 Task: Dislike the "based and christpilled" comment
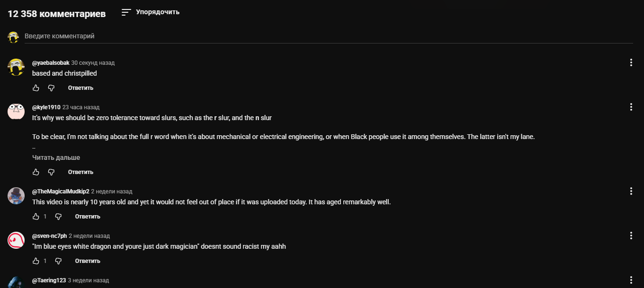(51, 88)
